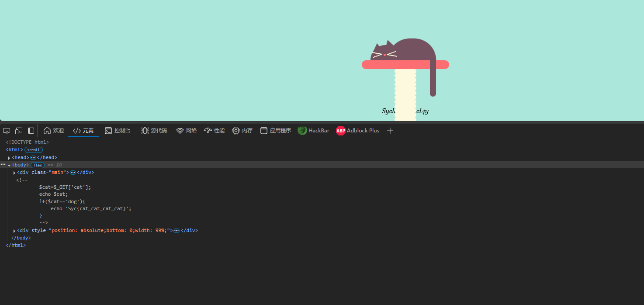Open the 内存 memory tab
Screen dimensions: 644x305
[x=242, y=131]
